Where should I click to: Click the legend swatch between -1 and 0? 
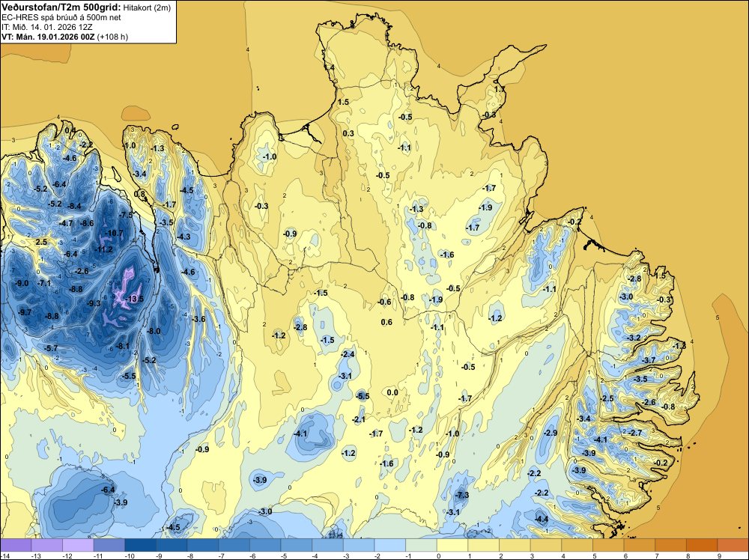pyautogui.click(x=421, y=545)
